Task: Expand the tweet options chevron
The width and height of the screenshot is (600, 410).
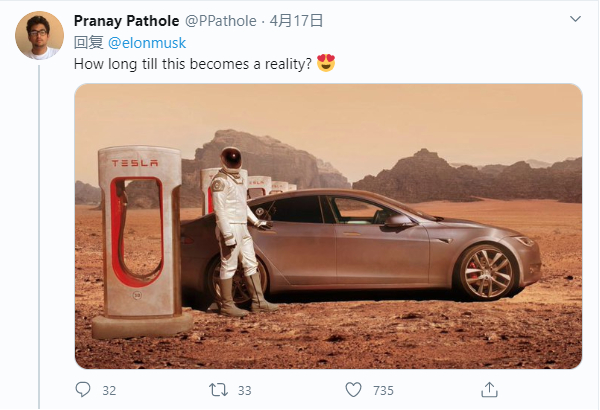Action: (575, 20)
